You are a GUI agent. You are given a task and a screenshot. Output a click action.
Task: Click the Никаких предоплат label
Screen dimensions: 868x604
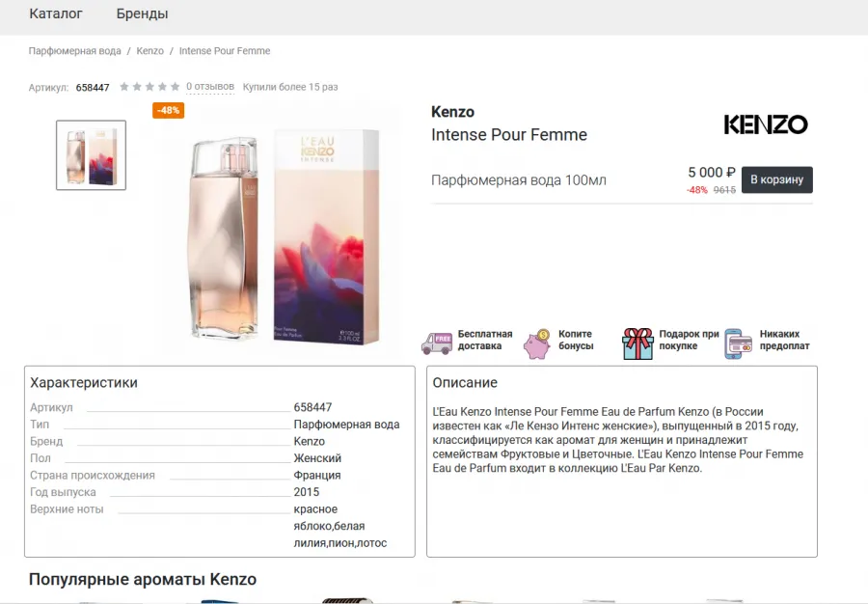(x=784, y=340)
